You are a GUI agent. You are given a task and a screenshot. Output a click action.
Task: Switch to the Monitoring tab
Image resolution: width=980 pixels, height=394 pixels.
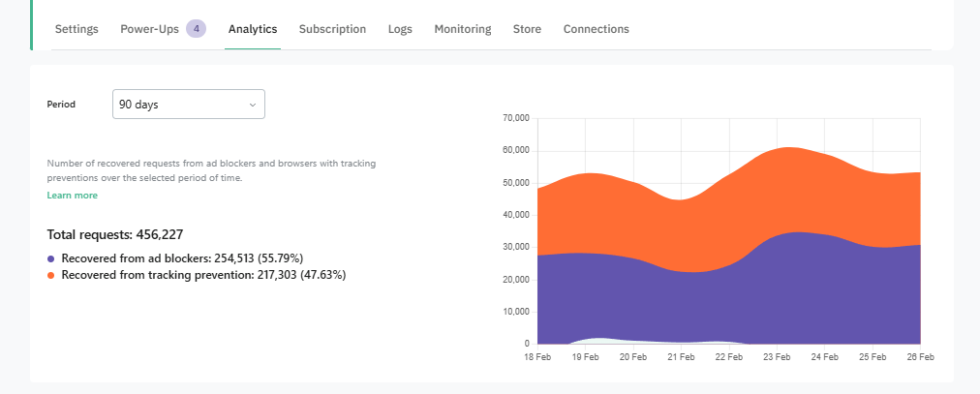pos(462,29)
